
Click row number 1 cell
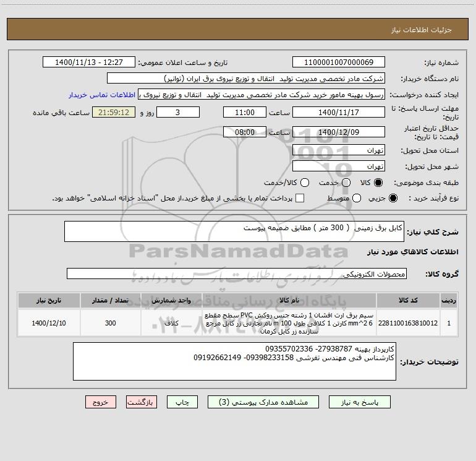click(449, 323)
